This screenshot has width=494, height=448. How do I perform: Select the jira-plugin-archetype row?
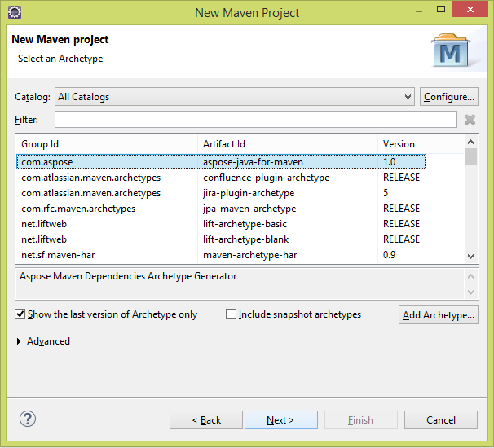coord(221,193)
